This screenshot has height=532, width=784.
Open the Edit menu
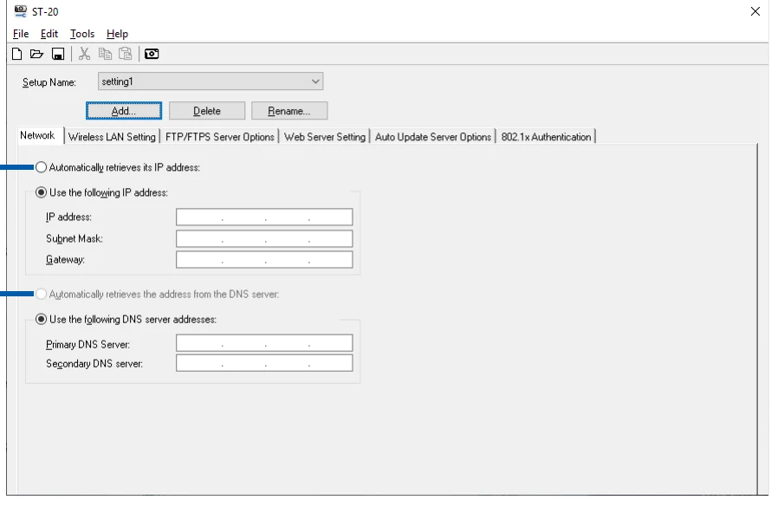coord(49,34)
